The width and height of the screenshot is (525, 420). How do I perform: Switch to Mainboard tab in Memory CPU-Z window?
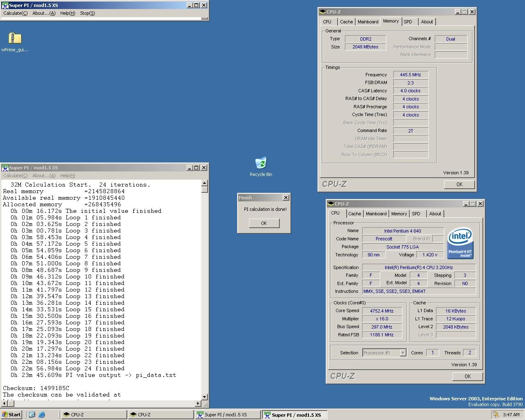click(x=368, y=22)
